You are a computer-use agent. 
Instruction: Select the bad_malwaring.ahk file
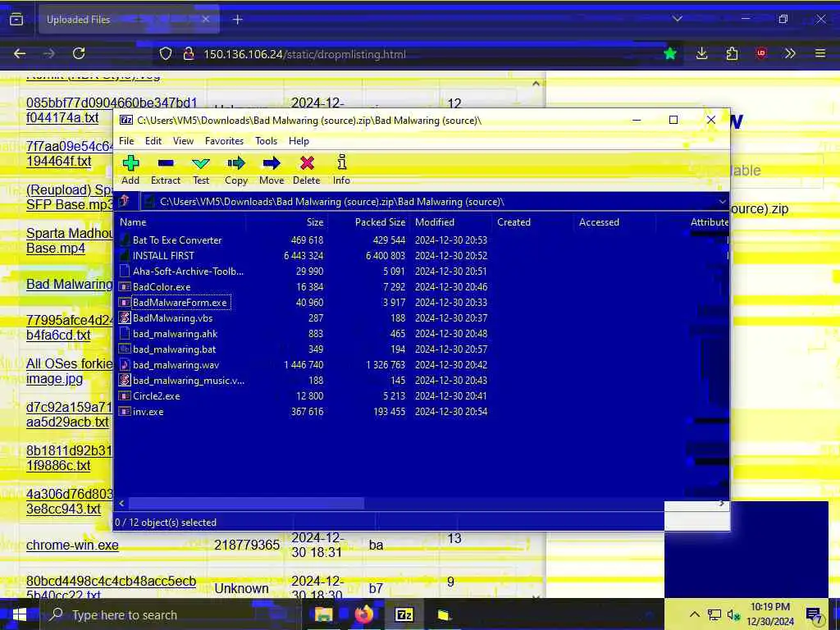[176, 334]
